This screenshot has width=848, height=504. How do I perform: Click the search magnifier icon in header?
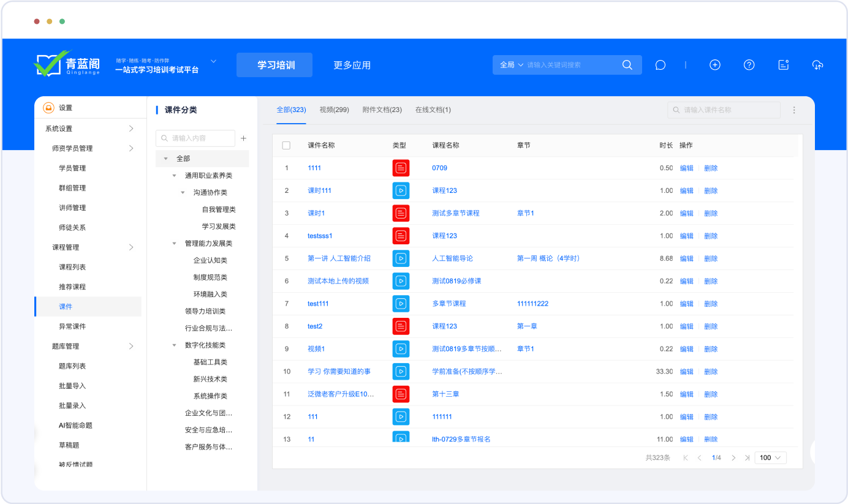tap(627, 65)
